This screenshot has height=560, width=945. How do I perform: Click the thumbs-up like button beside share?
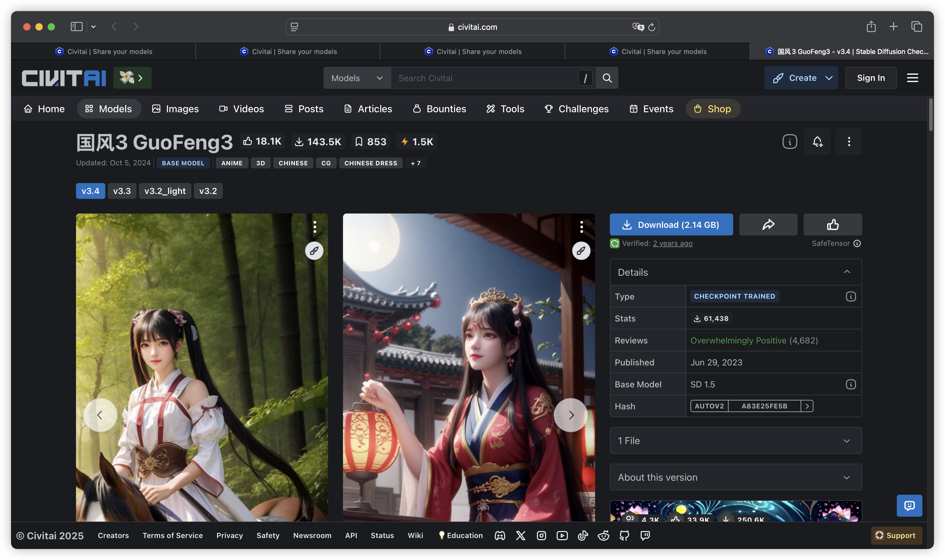coord(832,224)
